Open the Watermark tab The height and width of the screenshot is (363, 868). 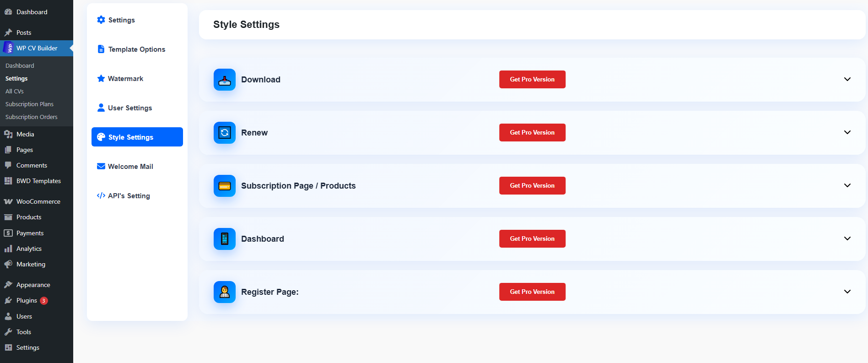click(137, 78)
